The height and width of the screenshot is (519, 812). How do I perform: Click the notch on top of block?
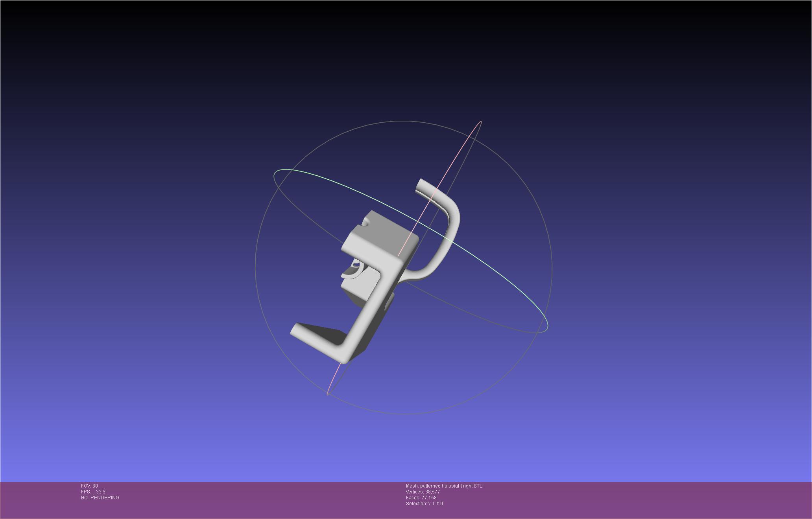click(x=366, y=223)
